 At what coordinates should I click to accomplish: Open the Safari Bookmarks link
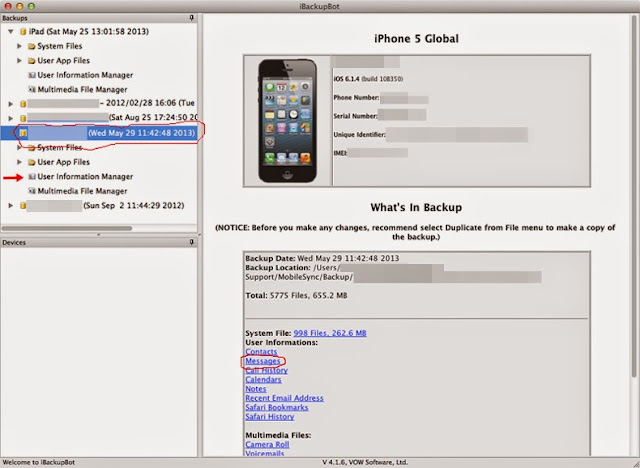277,407
